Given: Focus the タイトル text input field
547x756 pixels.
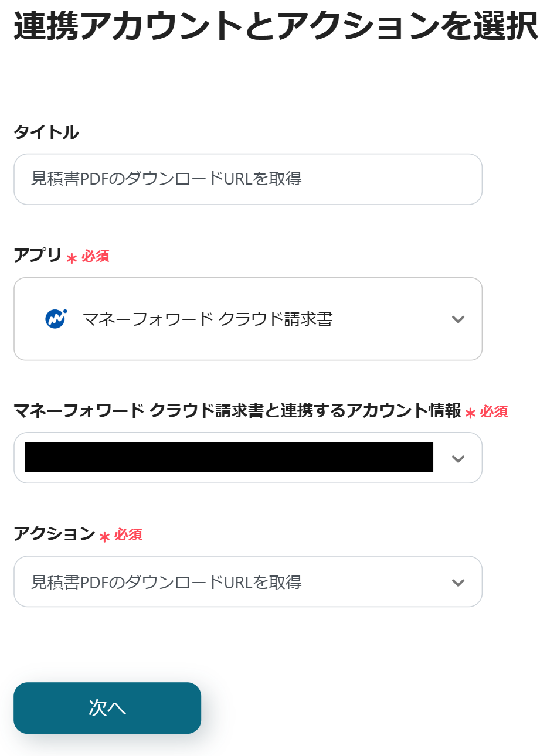Looking at the screenshot, I should click(247, 179).
